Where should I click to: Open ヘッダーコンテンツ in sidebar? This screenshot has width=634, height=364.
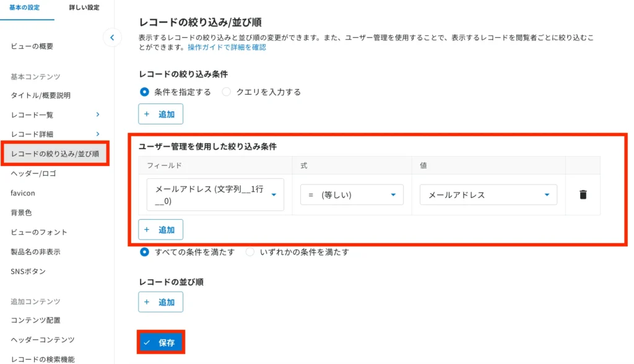pyautogui.click(x=43, y=340)
